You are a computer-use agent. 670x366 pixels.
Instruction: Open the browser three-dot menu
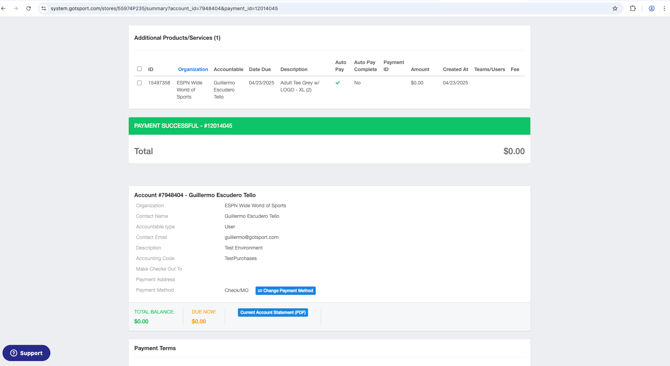[x=664, y=9]
